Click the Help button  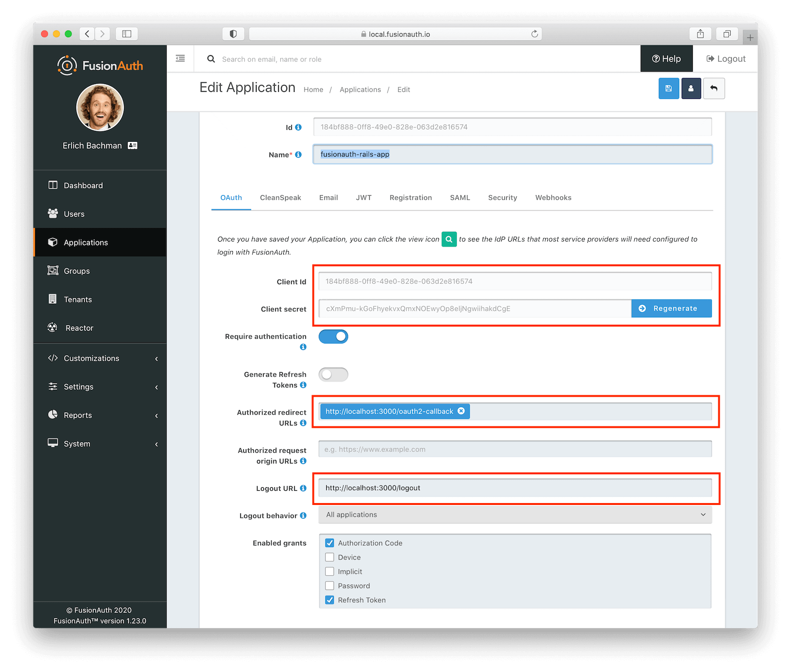point(666,59)
